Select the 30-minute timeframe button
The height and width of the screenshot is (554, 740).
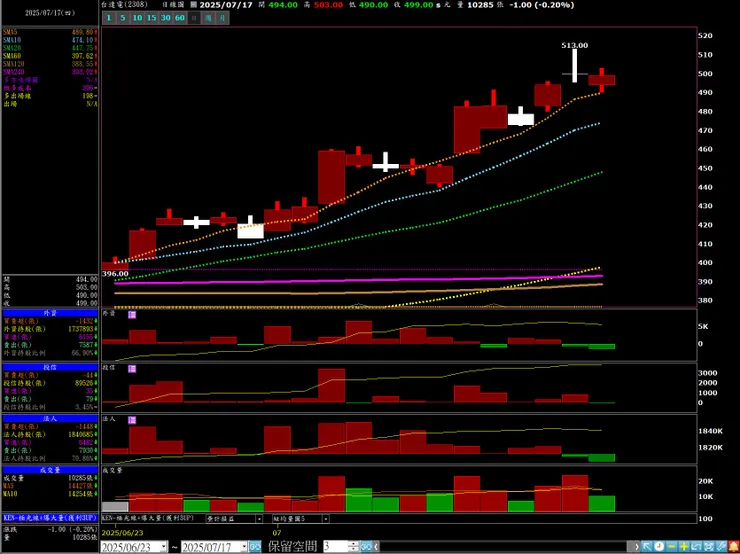tap(165, 18)
